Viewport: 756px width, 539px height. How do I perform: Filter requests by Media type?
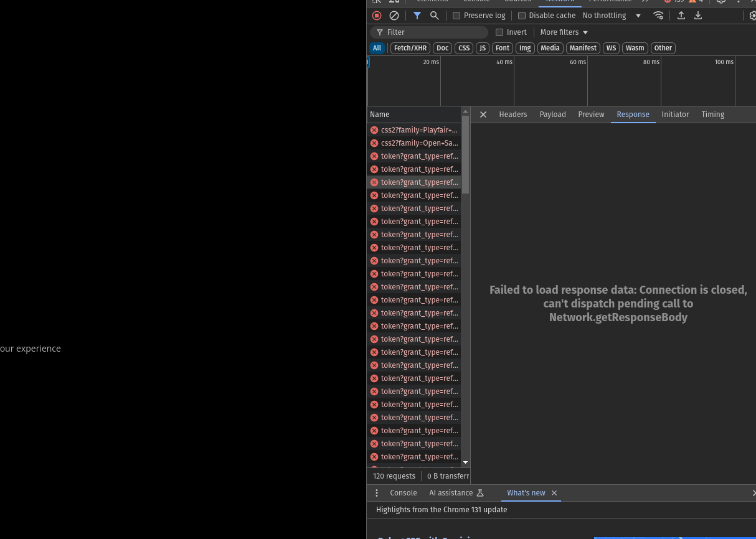click(550, 48)
